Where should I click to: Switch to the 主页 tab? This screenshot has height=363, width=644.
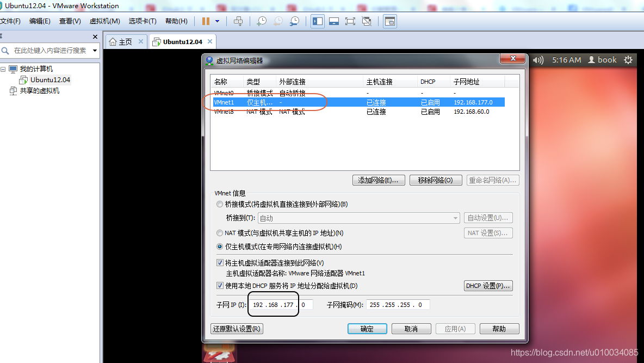click(125, 41)
